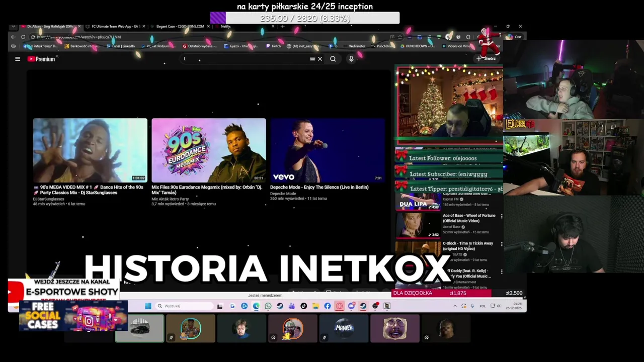Clear the YouTube search box with X
Screen dimensions: 644x362
point(320,59)
